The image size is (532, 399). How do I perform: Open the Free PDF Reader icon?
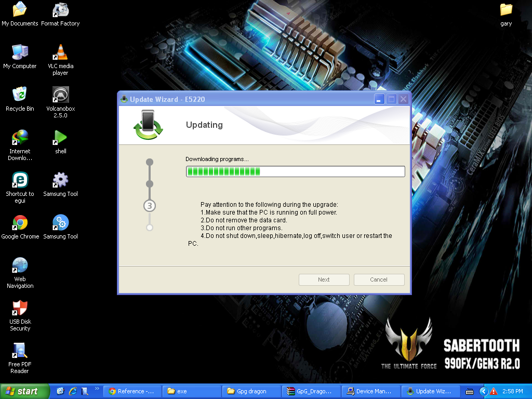tap(20, 351)
